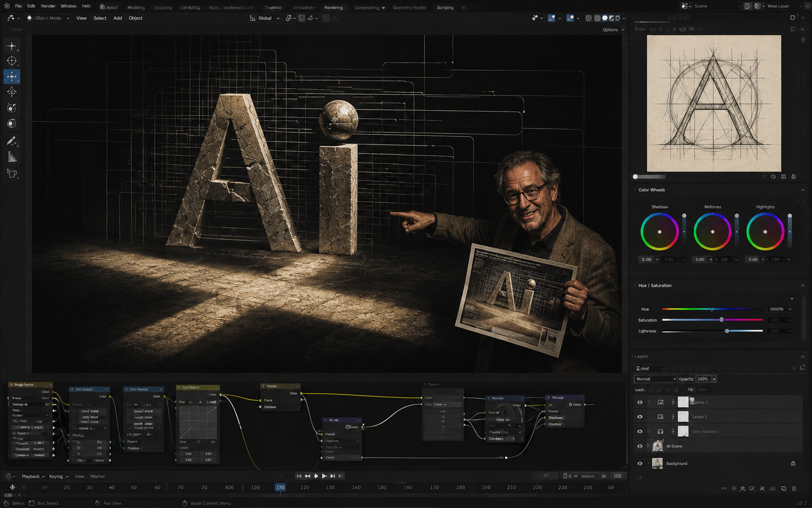Open the Render menu
812x508 pixels.
(x=48, y=6)
